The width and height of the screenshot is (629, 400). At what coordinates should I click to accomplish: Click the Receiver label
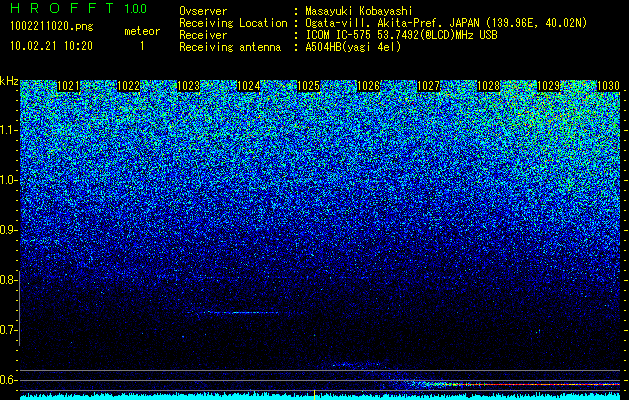[203, 35]
